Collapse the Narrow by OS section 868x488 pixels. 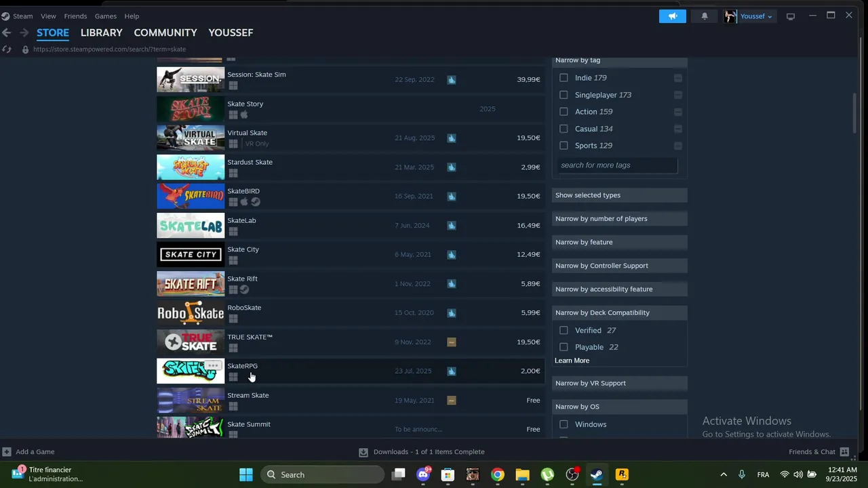tap(619, 407)
